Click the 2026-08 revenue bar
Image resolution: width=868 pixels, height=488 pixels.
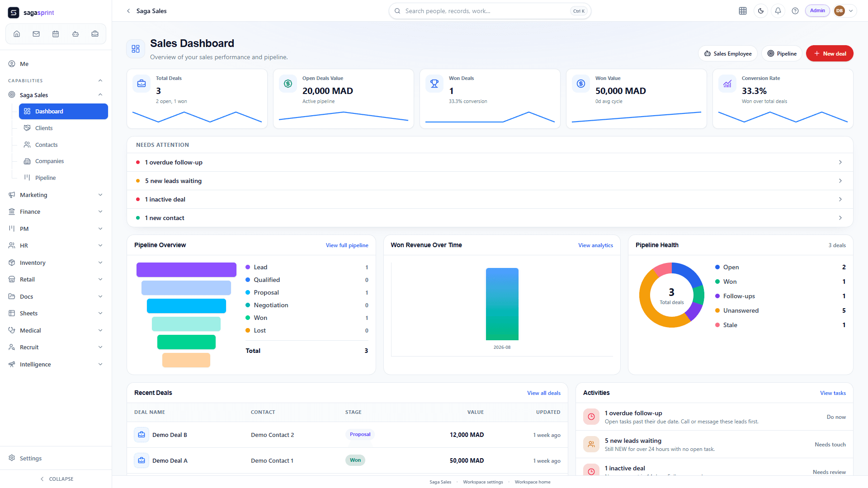(502, 304)
